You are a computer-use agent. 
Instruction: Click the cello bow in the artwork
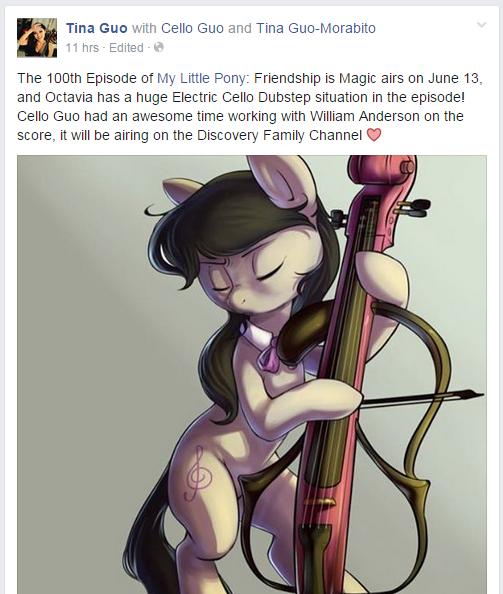(420, 397)
